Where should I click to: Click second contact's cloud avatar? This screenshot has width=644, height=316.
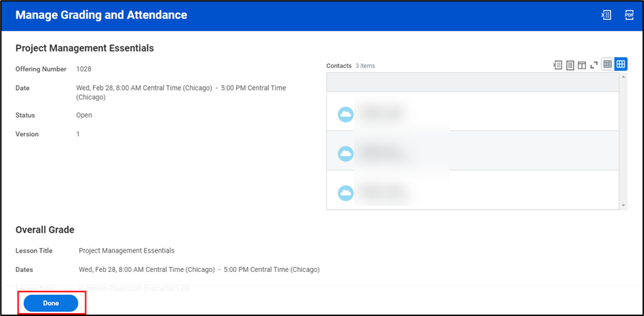tap(345, 153)
